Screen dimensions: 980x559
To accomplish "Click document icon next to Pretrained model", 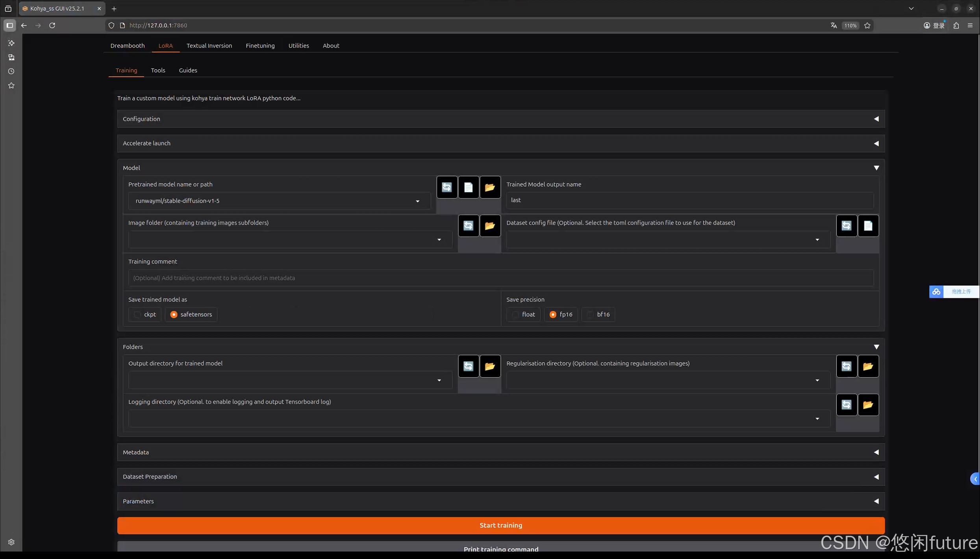I will click(468, 187).
